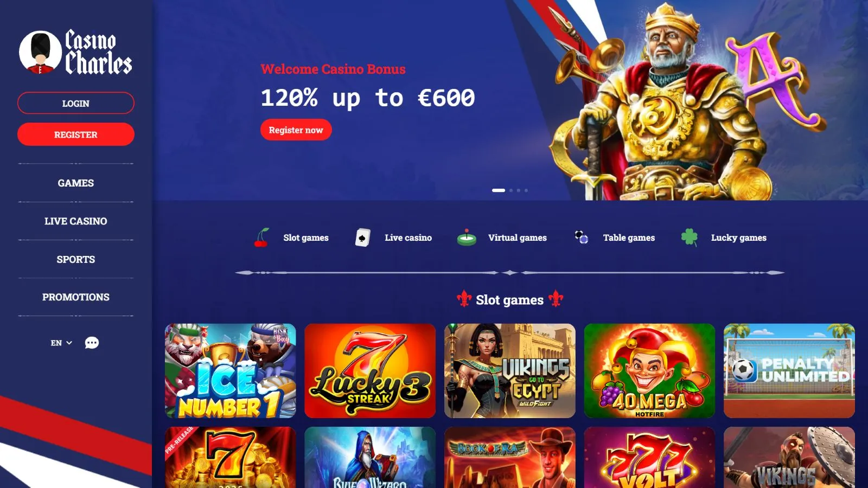Open the Ice Number 1 slot thumbnail

231,371
